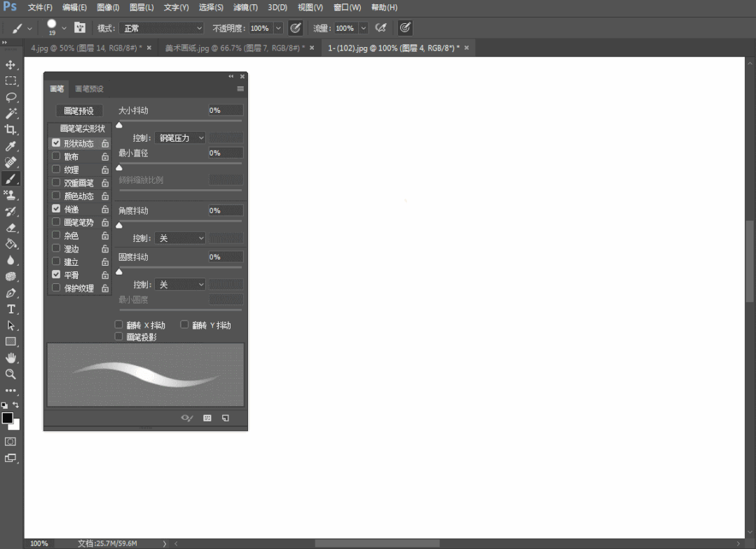Select the Clone Stamp tool
The width and height of the screenshot is (756, 549).
pyautogui.click(x=10, y=196)
